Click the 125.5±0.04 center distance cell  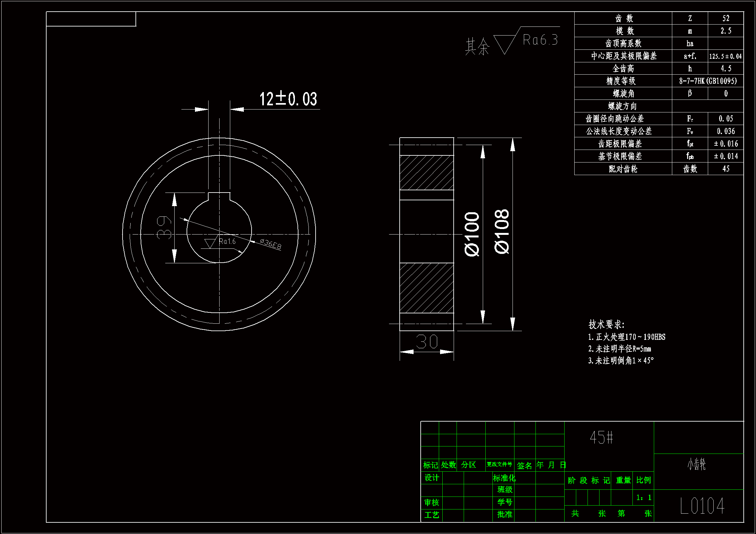pyautogui.click(x=725, y=56)
